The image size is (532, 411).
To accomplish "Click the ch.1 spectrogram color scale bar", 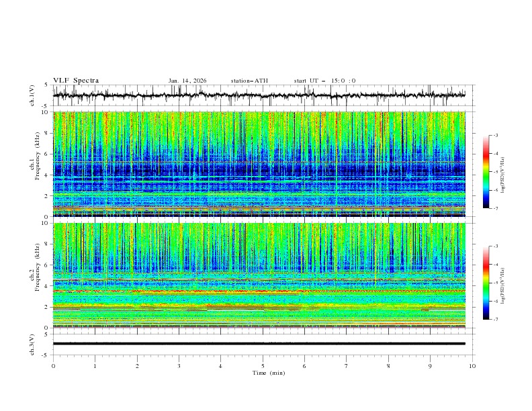I will pyautogui.click(x=486, y=172).
